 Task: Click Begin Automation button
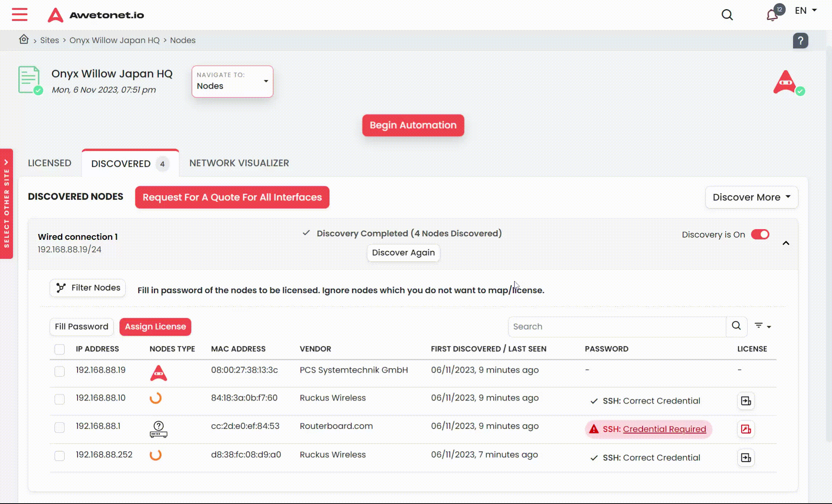tap(413, 125)
